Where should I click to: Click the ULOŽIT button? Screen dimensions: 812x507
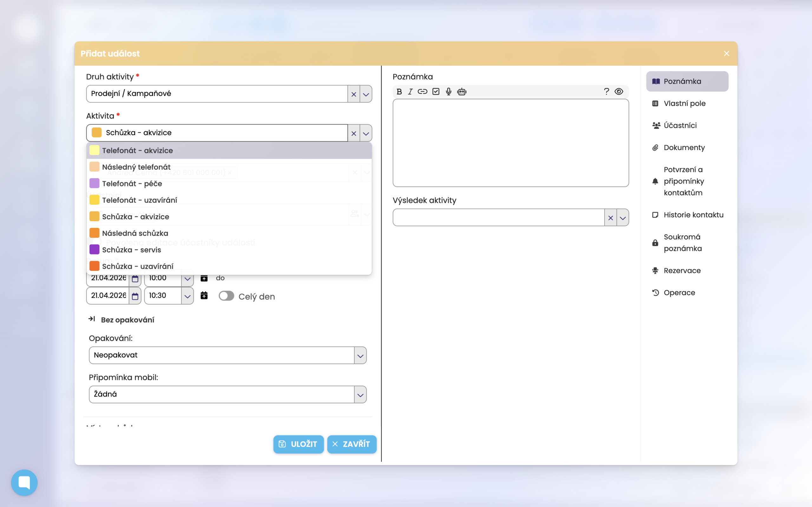(298, 444)
